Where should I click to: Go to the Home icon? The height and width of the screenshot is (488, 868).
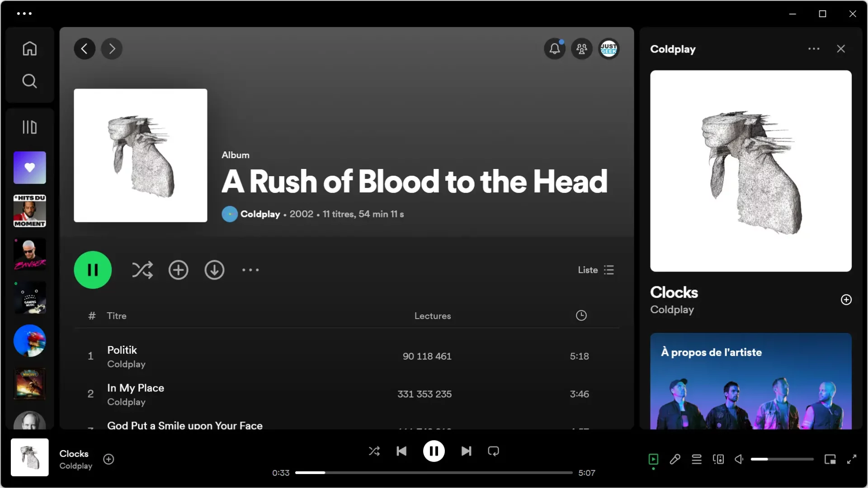coord(30,48)
